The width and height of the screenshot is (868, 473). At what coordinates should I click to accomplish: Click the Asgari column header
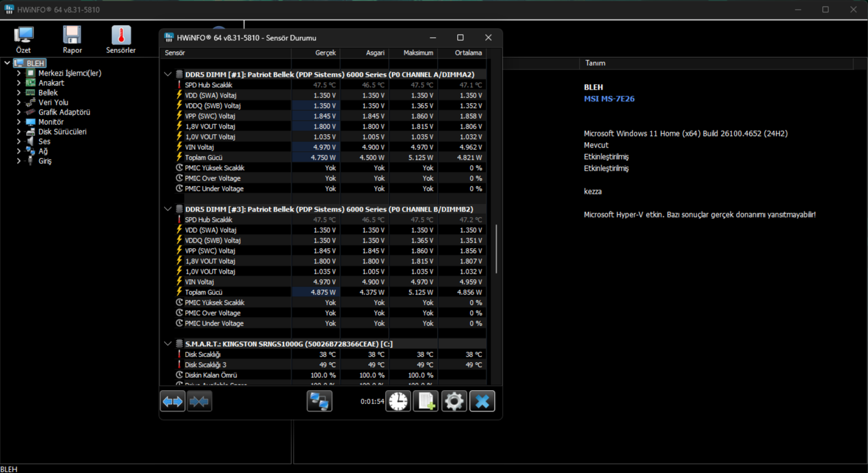[364, 53]
